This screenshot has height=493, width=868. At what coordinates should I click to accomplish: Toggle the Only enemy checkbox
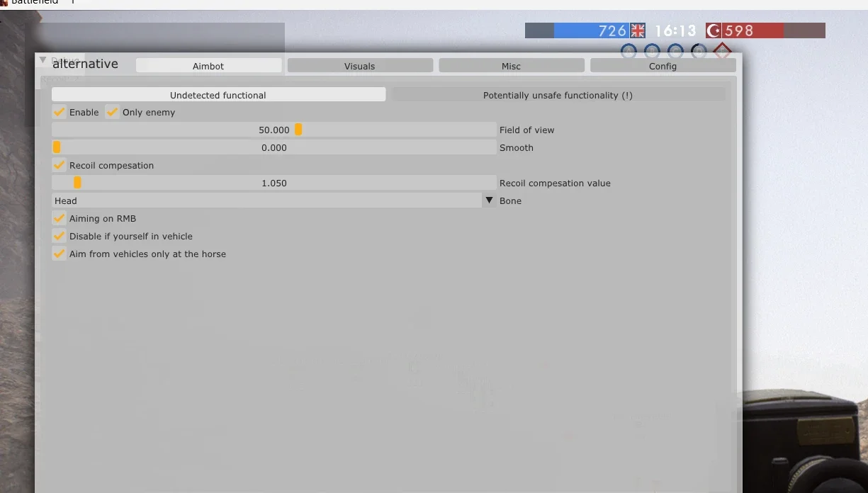click(112, 112)
